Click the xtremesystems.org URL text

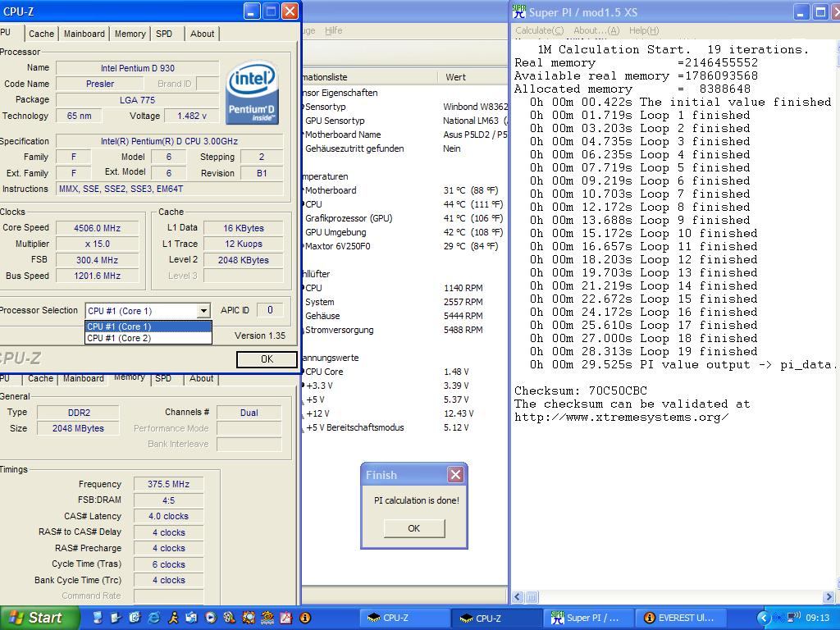click(x=622, y=417)
